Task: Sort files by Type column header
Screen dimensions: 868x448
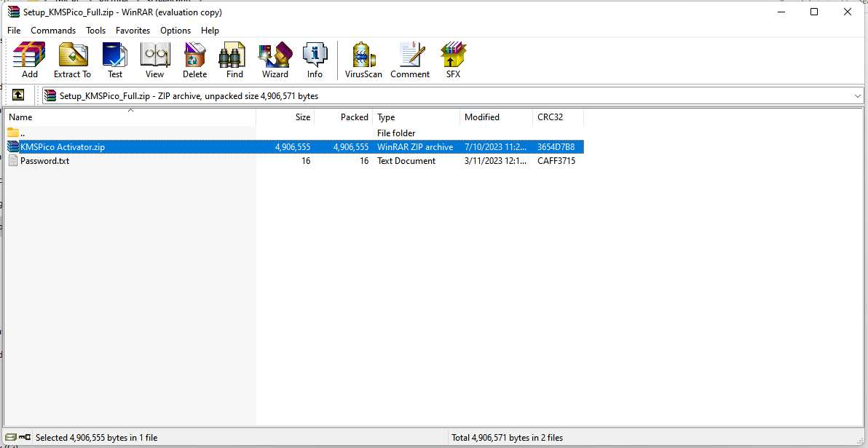Action: click(417, 117)
